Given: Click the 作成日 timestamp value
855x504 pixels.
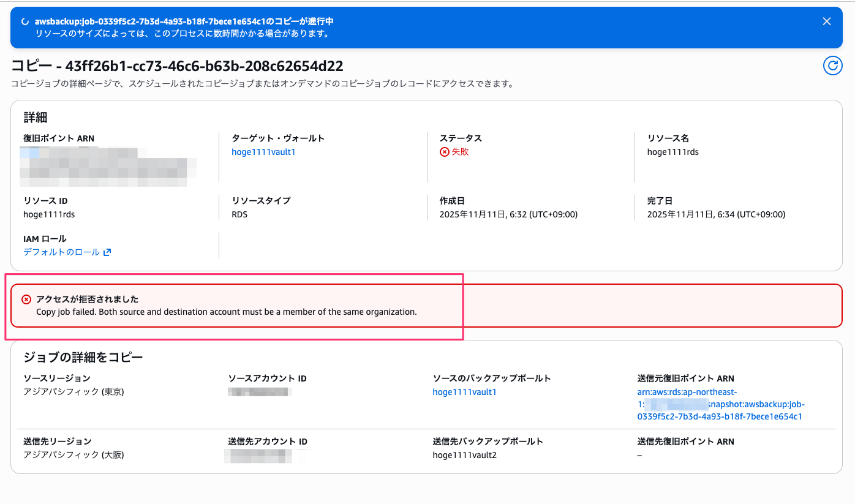Looking at the screenshot, I should pos(508,214).
